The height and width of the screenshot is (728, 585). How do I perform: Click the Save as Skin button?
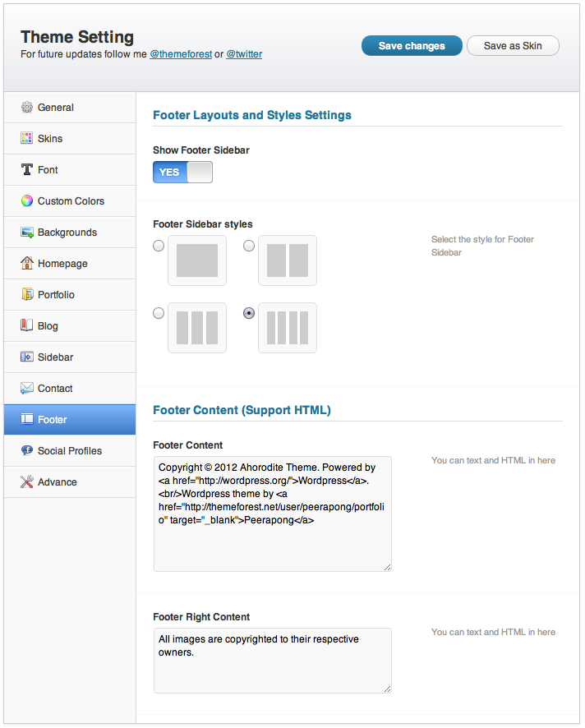513,46
